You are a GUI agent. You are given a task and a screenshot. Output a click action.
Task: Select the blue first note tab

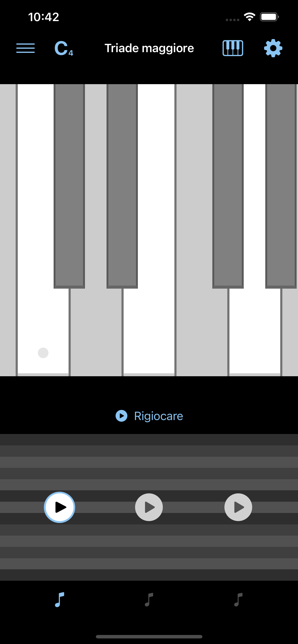(60, 599)
